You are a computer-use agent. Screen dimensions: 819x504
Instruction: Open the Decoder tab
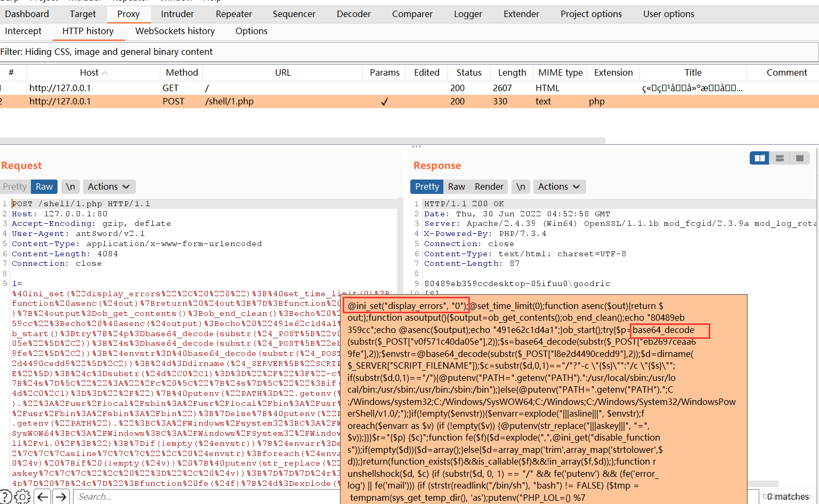[354, 14]
